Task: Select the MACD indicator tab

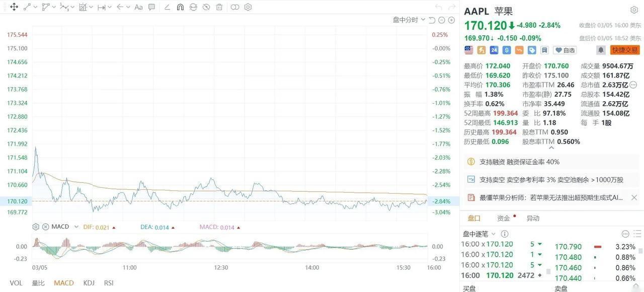Action: tap(64, 283)
